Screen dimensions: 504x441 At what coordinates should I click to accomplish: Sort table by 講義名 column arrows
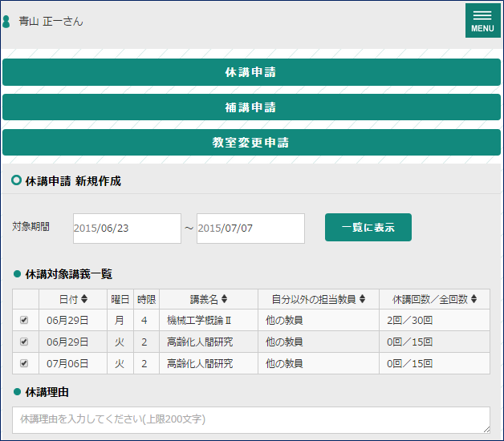pyautogui.click(x=225, y=299)
